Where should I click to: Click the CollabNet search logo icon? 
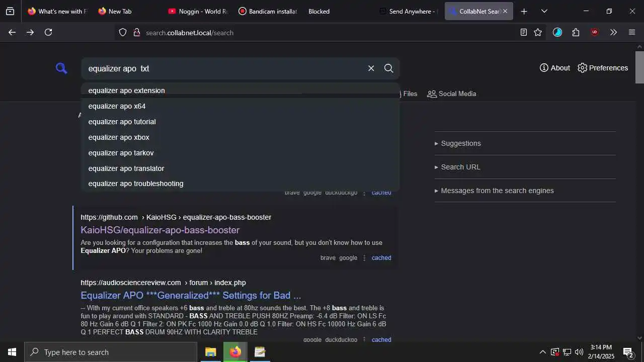[61, 68]
